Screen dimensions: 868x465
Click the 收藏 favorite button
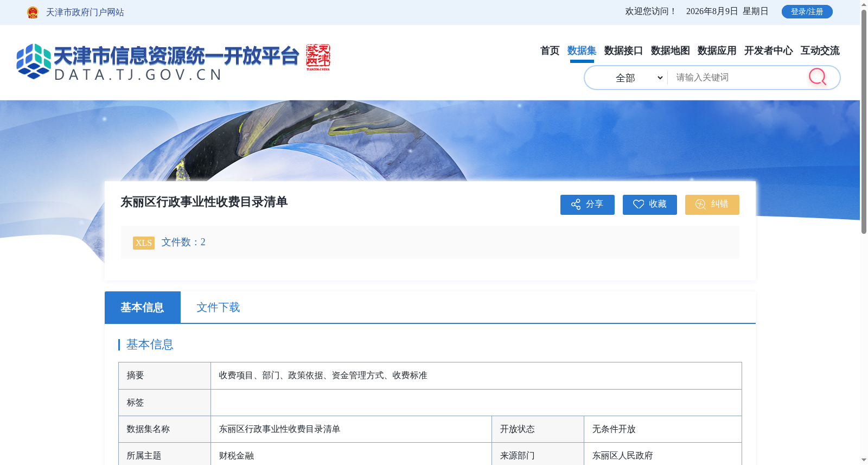coord(649,205)
